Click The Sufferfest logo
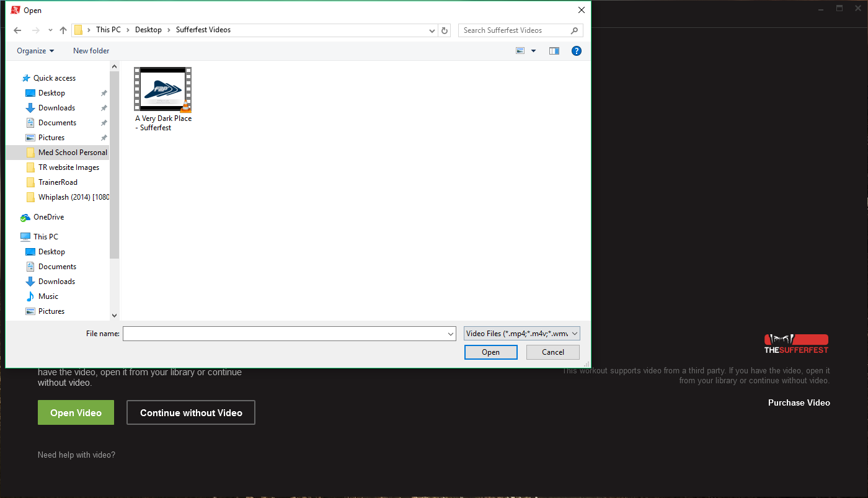The height and width of the screenshot is (498, 868). point(796,344)
